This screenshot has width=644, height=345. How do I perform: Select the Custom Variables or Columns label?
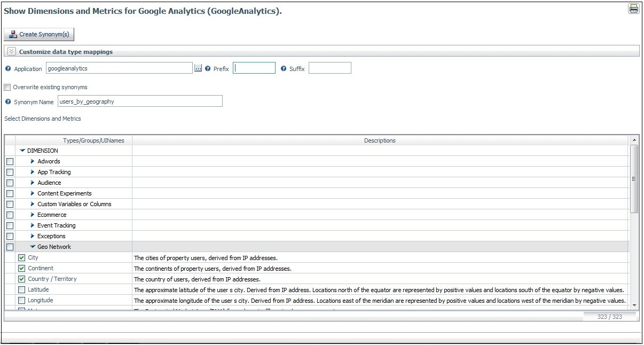(74, 204)
